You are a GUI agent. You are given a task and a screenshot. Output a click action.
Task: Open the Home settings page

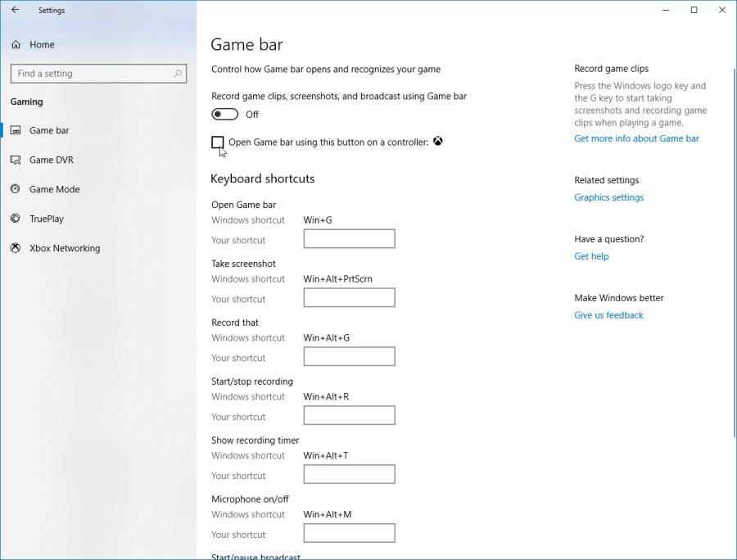tap(42, 45)
